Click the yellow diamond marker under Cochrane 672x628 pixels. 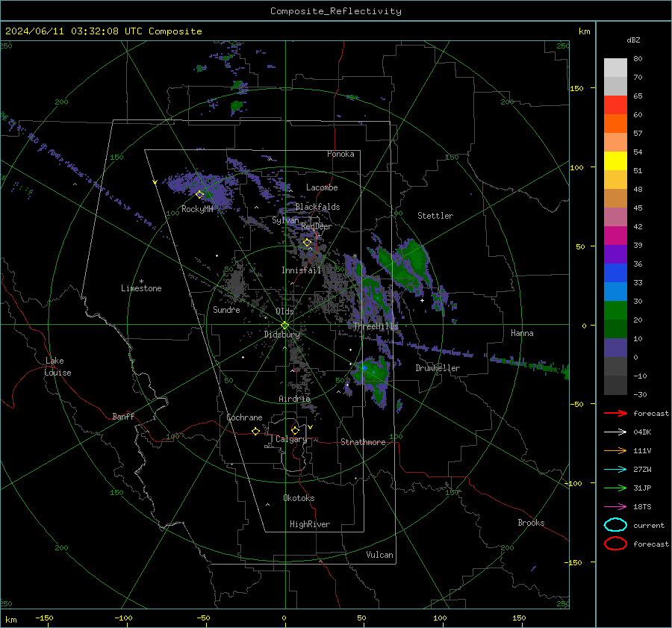[255, 431]
